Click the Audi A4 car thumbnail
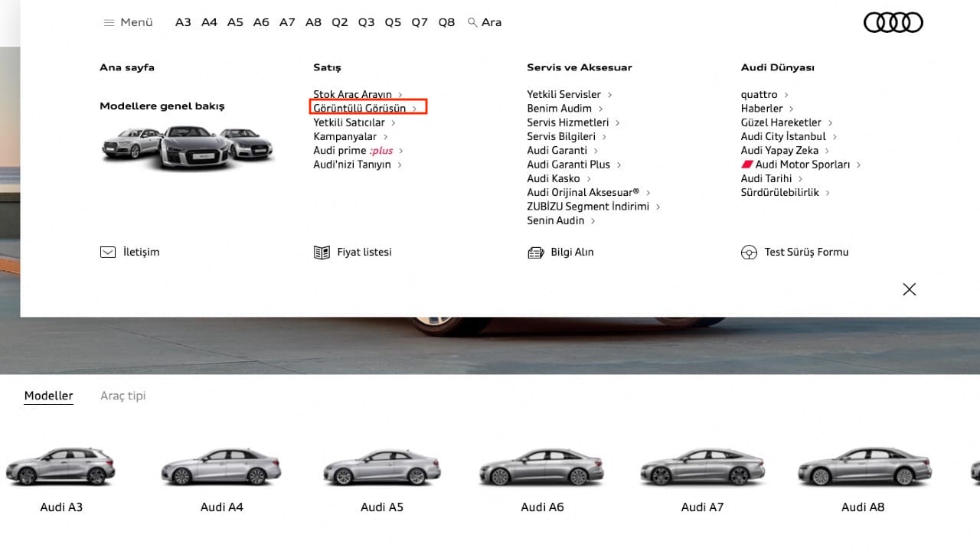The height and width of the screenshot is (551, 980). (221, 466)
